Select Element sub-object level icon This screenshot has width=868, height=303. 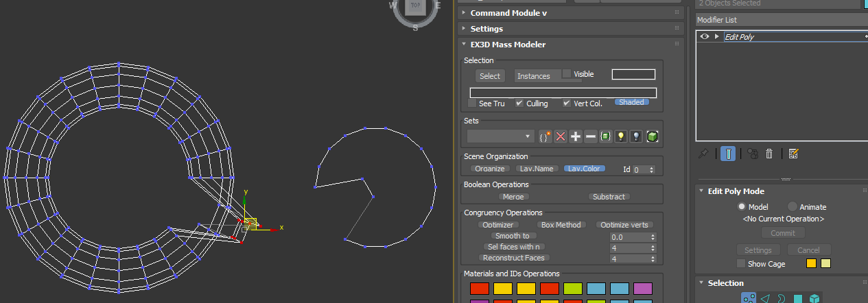click(x=814, y=299)
